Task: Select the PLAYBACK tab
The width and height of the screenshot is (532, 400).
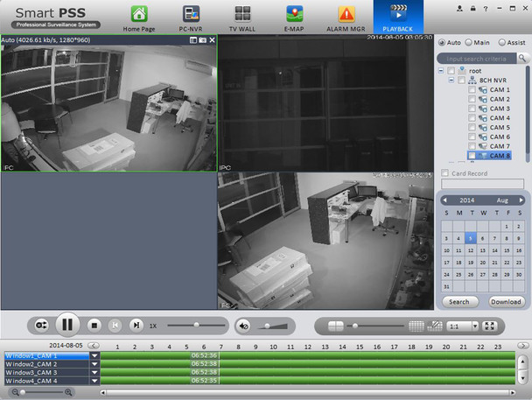Action: pos(398,17)
